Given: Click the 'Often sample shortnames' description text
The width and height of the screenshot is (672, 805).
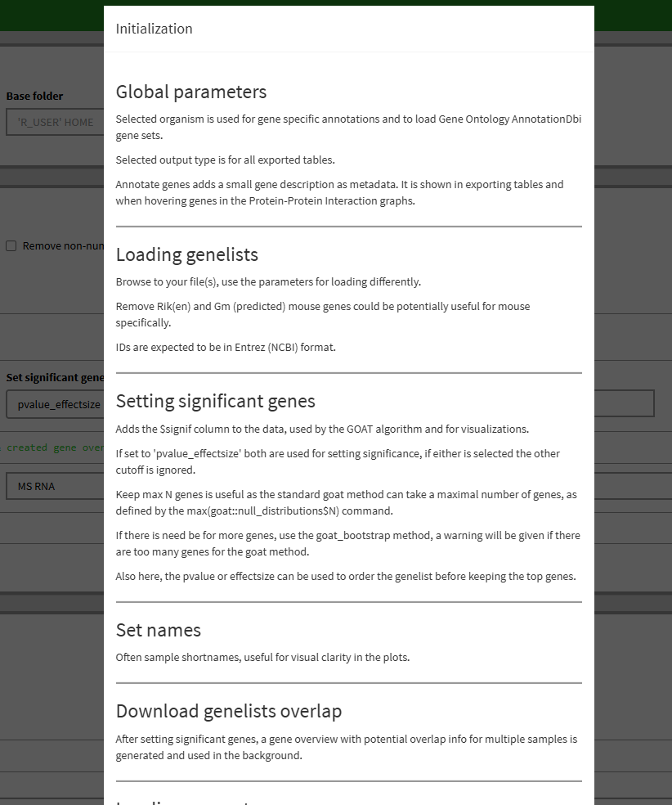Looking at the screenshot, I should click(x=262, y=657).
